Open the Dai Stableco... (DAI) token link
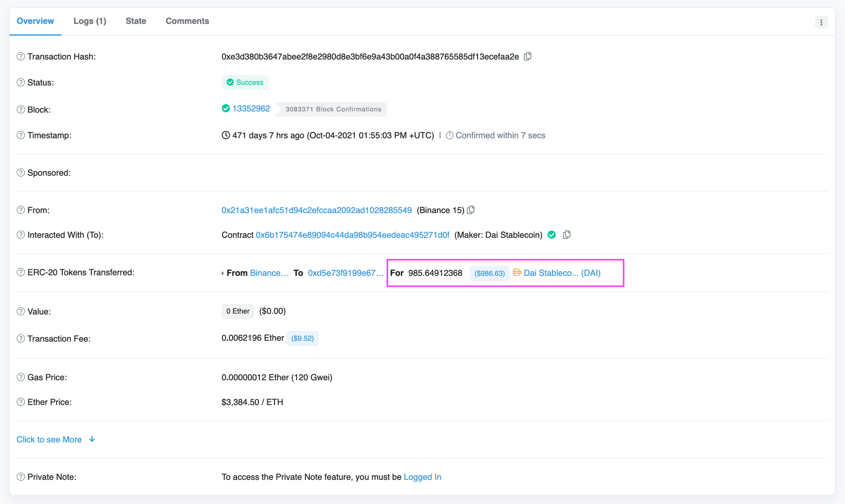Screen dimensions: 845x504 point(562,273)
